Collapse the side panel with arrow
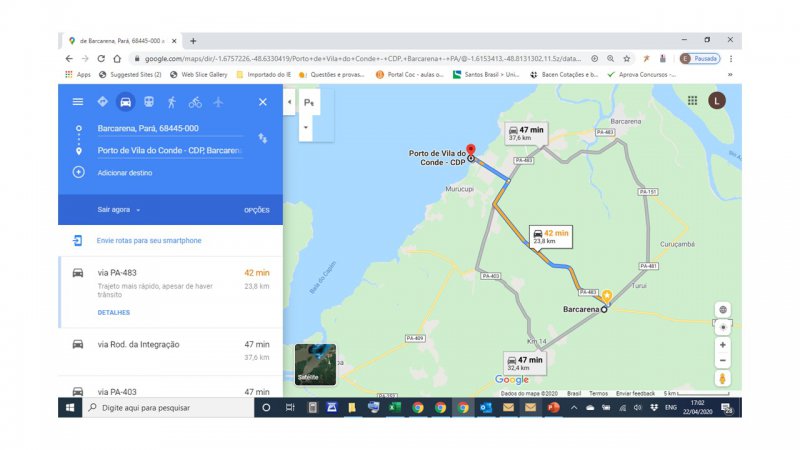The height and width of the screenshot is (450, 800). click(x=289, y=102)
